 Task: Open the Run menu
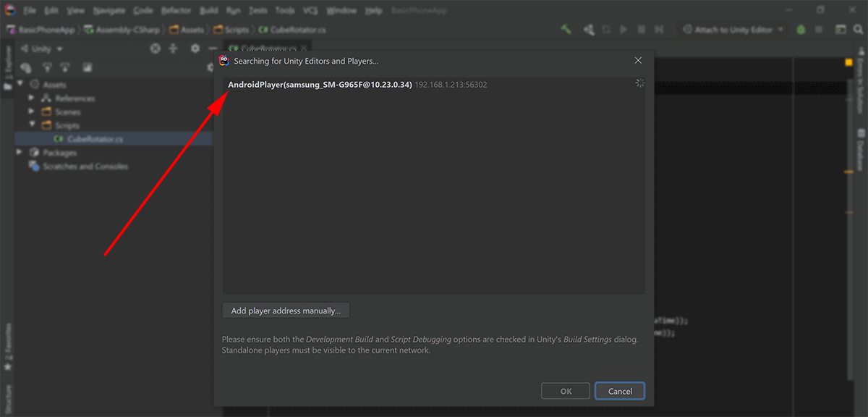pos(233,11)
